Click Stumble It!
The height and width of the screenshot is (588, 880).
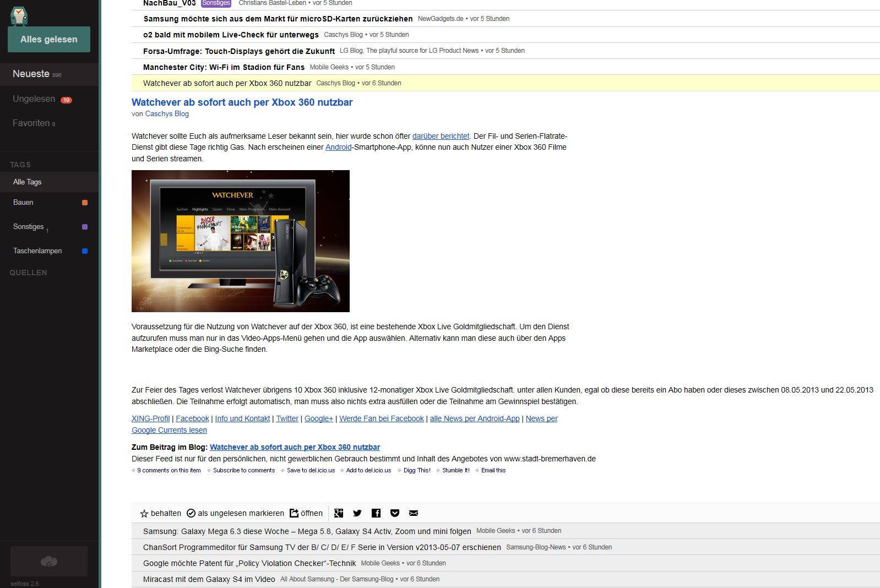pos(456,470)
